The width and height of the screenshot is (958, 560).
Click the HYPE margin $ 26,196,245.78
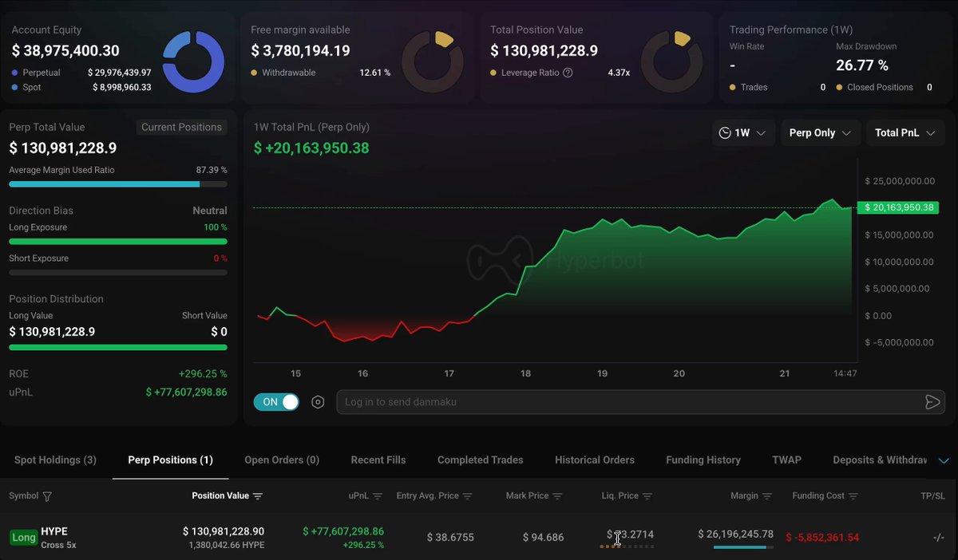735,534
